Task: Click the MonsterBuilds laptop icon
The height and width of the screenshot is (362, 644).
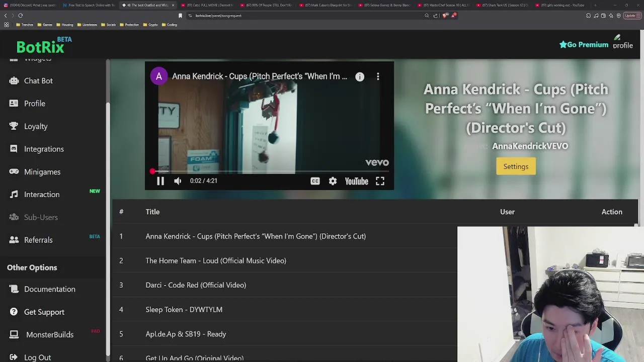Action: [15, 334]
